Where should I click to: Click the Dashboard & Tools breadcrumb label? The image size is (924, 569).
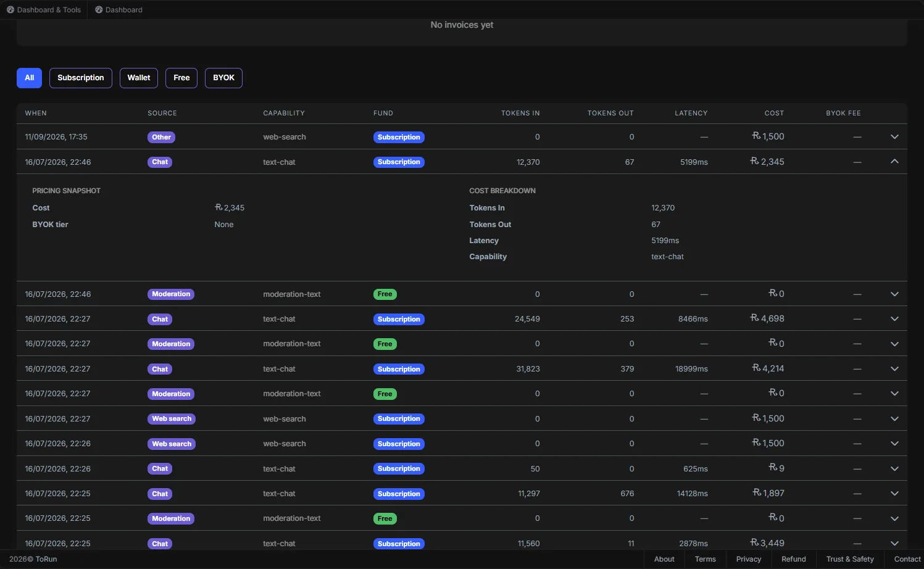pyautogui.click(x=49, y=10)
